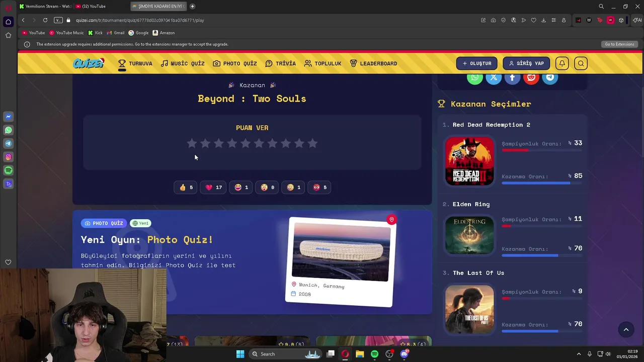Click the Elden Ring title text

pyautogui.click(x=471, y=204)
